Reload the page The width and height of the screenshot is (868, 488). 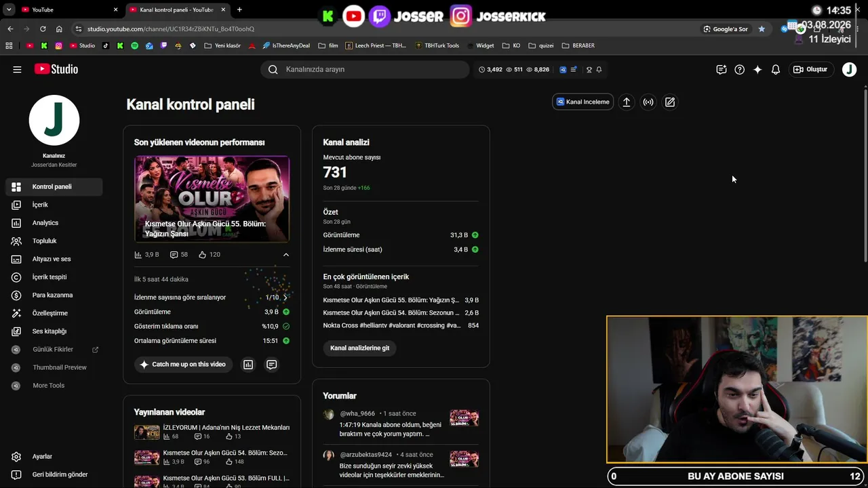[x=43, y=29]
